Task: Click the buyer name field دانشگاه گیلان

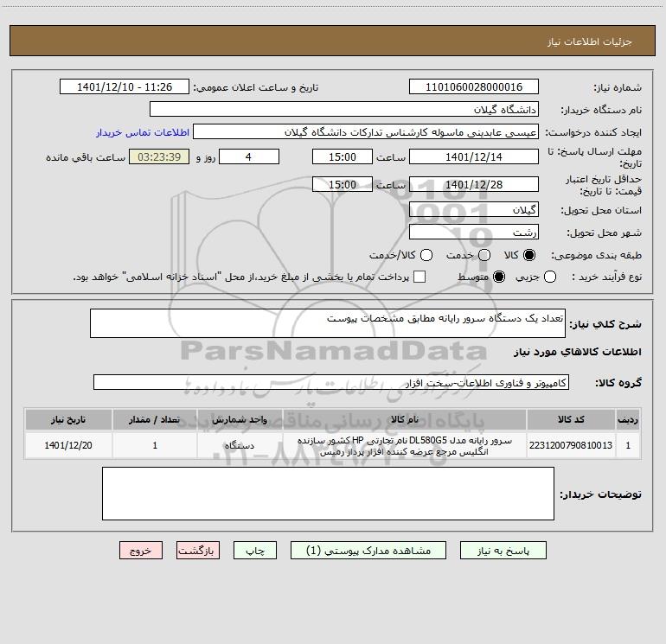Action: tap(344, 109)
